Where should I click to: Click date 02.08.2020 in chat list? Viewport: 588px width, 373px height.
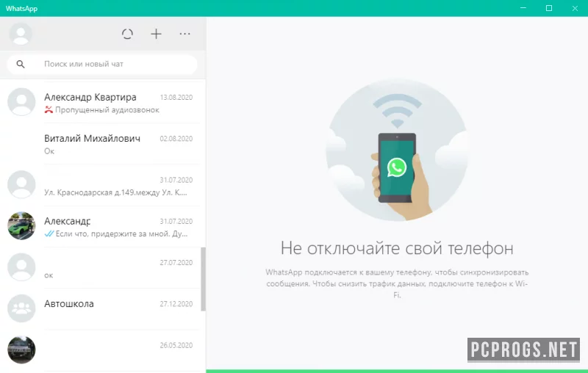pos(176,139)
